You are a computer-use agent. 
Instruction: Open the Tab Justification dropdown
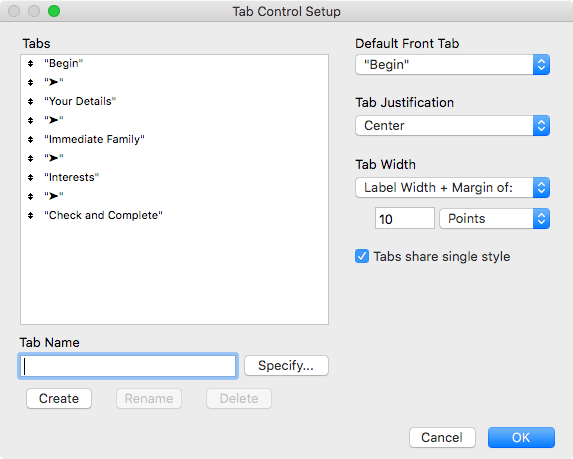pyautogui.click(x=452, y=126)
